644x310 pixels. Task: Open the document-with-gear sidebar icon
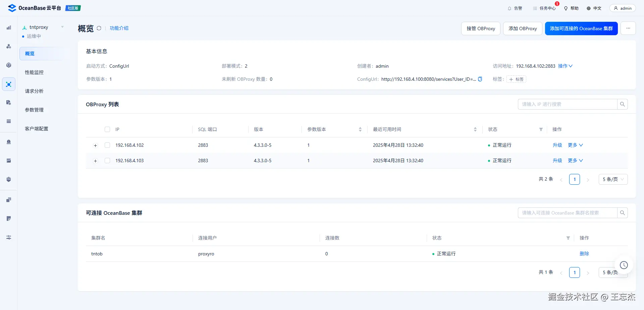(x=9, y=103)
